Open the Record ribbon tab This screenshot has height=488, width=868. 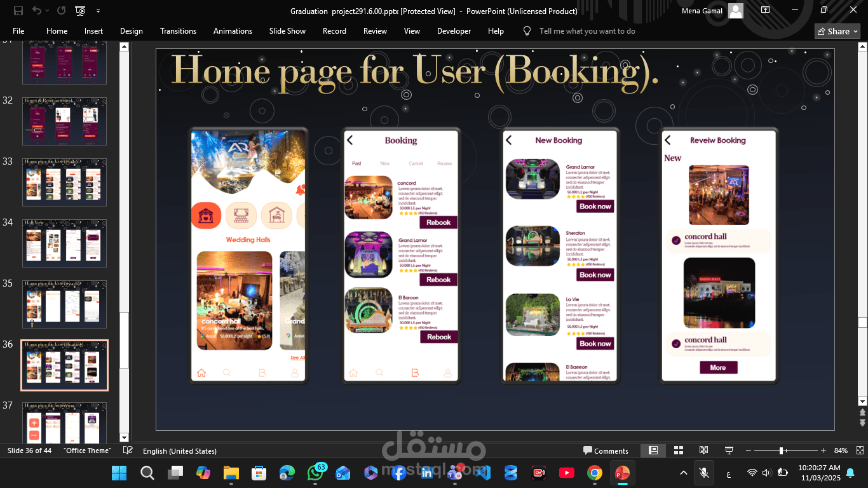pyautogui.click(x=334, y=30)
